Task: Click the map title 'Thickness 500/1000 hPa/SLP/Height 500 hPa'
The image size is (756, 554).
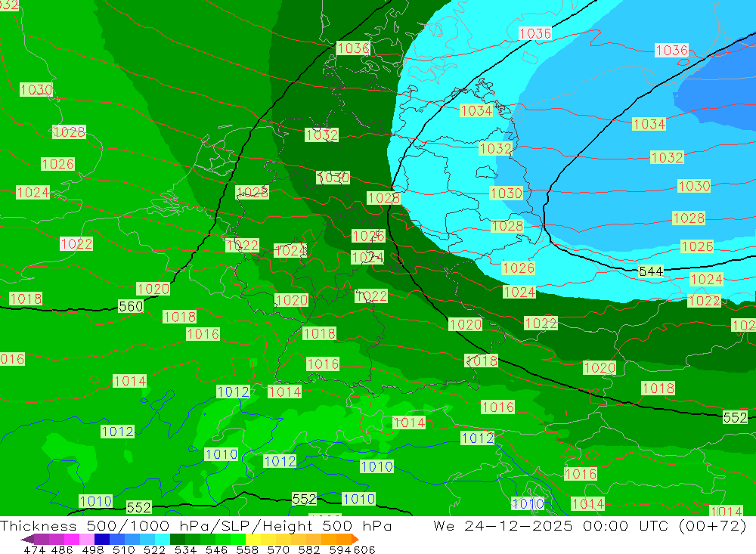Action: 196,525
